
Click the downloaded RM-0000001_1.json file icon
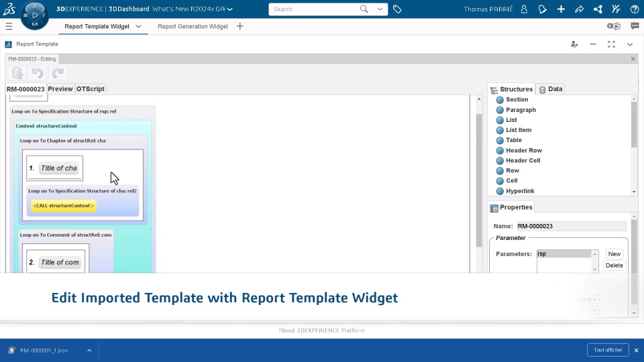click(11, 350)
